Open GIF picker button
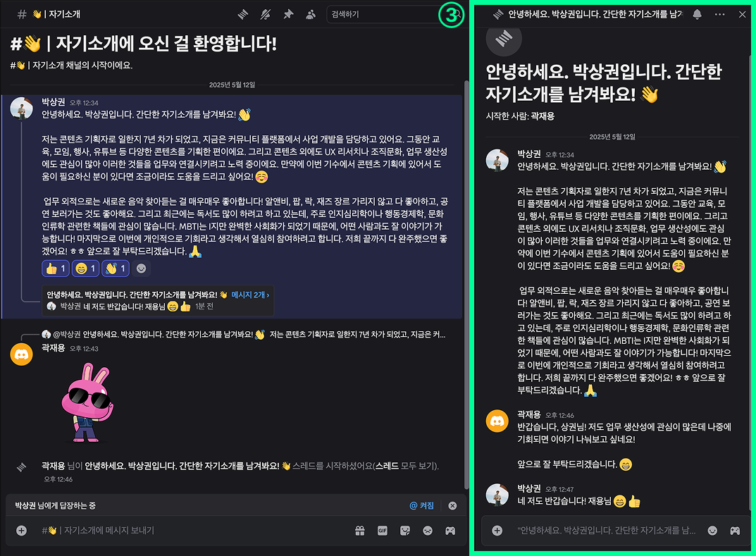This screenshot has width=756, height=556. click(383, 531)
